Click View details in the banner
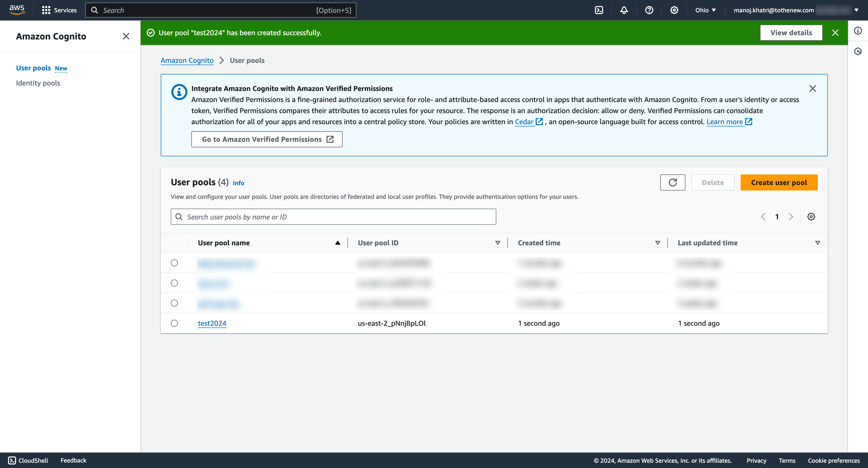 tap(791, 33)
